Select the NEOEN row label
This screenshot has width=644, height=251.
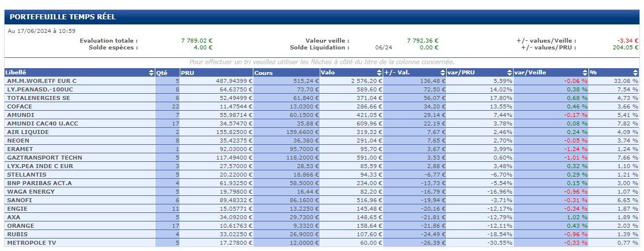click(x=18, y=140)
